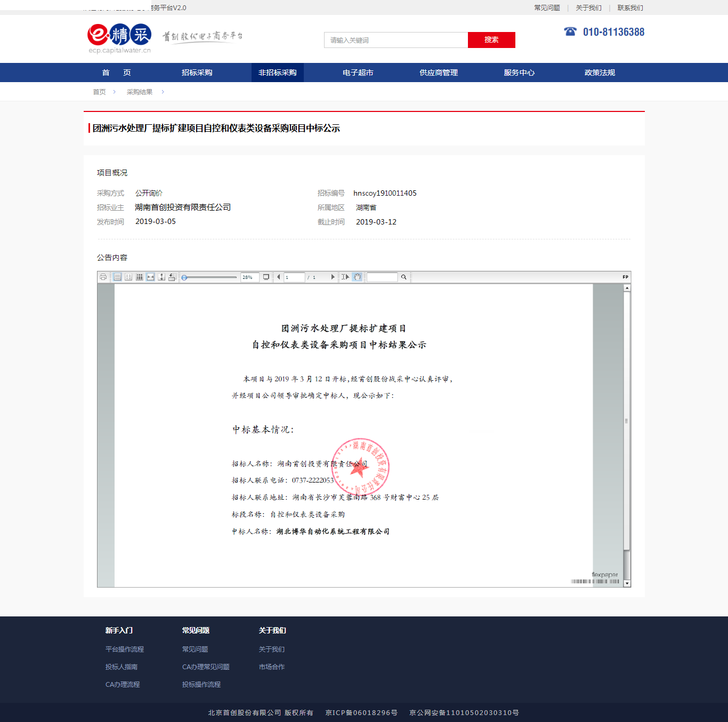Click 采购结果 in the breadcrumb
This screenshot has width=728, height=722.
tap(140, 92)
